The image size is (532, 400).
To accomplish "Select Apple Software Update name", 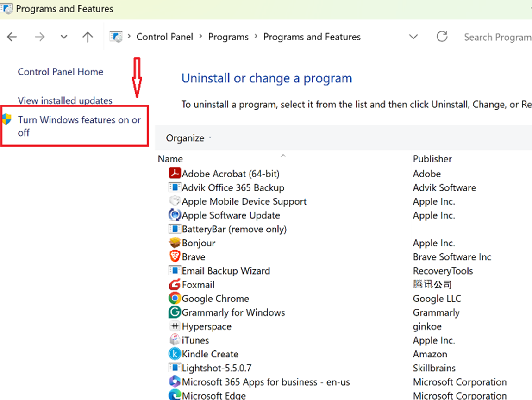I will point(231,215).
